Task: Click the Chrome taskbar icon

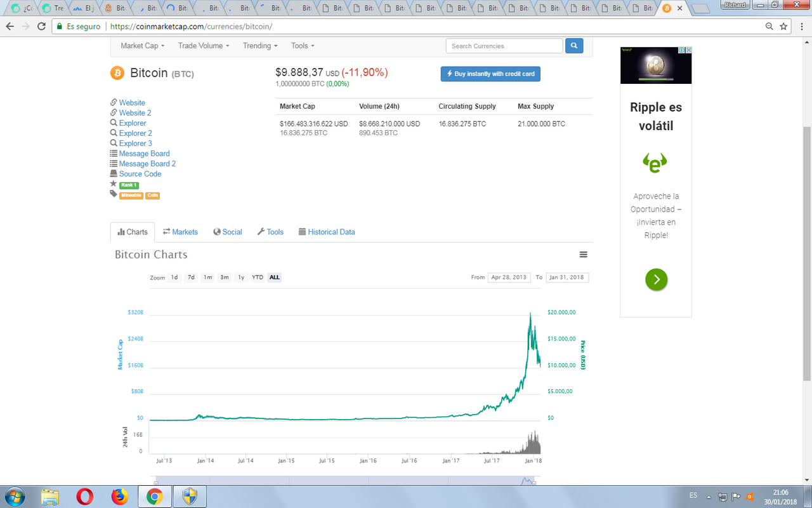Action: (154, 496)
